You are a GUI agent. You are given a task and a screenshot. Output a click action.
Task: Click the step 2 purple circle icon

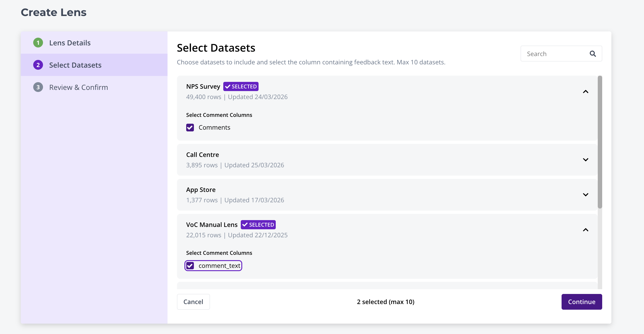[x=38, y=65]
